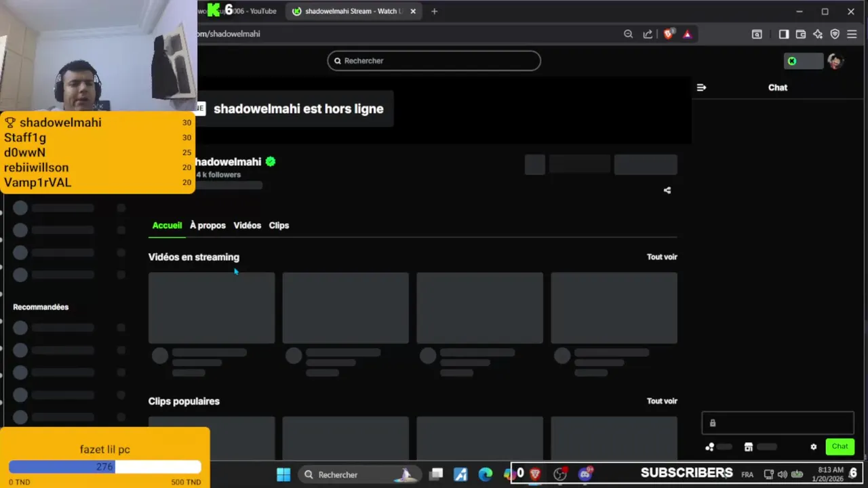This screenshot has height=488, width=868.
Task: Open Discord from the taskbar
Action: (585, 474)
